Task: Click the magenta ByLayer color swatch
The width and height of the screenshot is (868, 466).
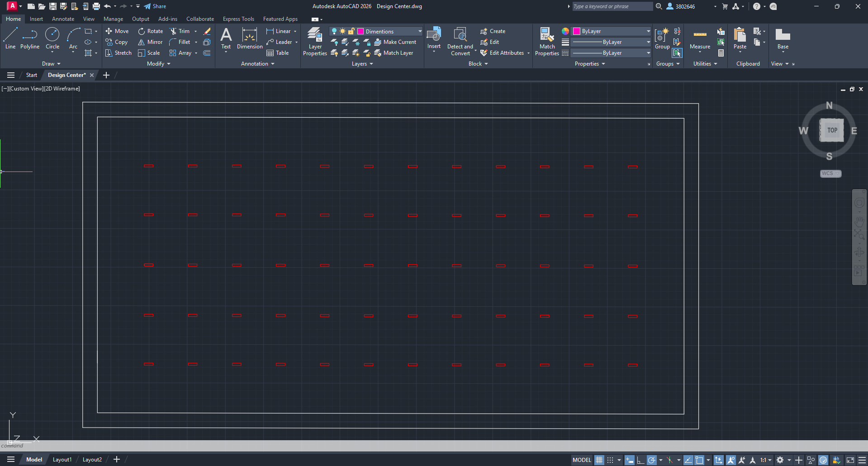Action: click(577, 31)
